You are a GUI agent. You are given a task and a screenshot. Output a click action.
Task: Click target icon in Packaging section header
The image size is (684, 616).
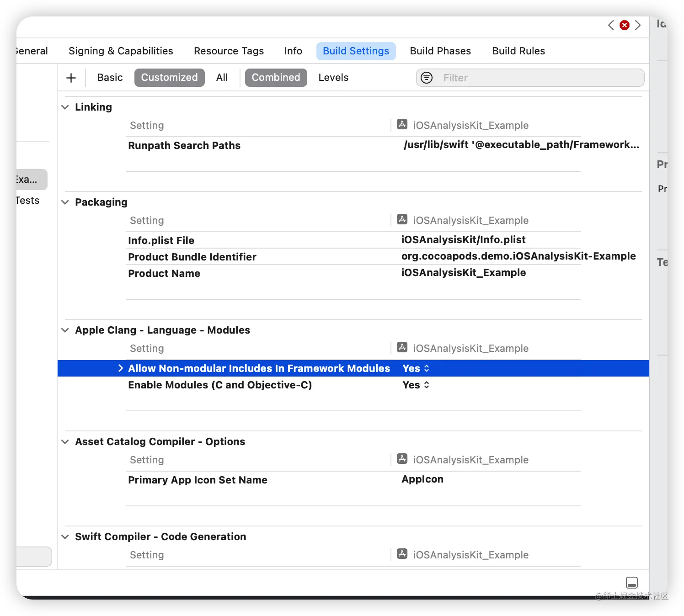pos(402,219)
